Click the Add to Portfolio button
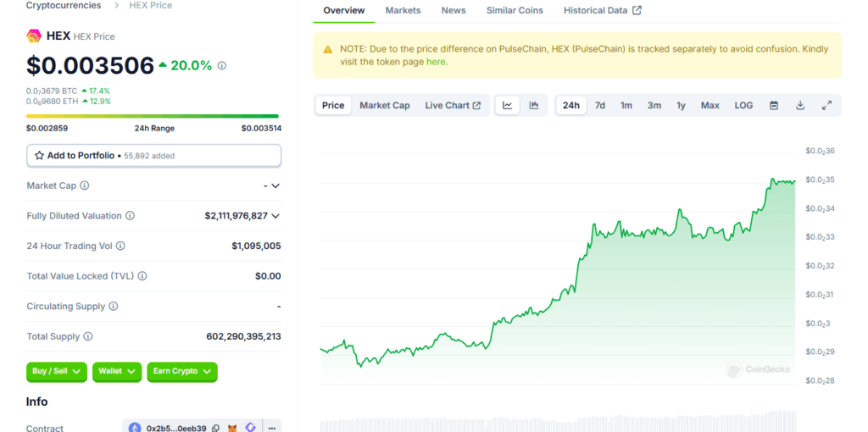 [x=154, y=155]
